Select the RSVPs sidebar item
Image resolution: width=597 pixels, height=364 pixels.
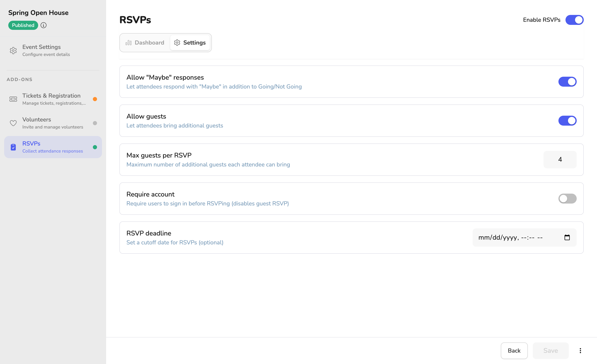53,147
